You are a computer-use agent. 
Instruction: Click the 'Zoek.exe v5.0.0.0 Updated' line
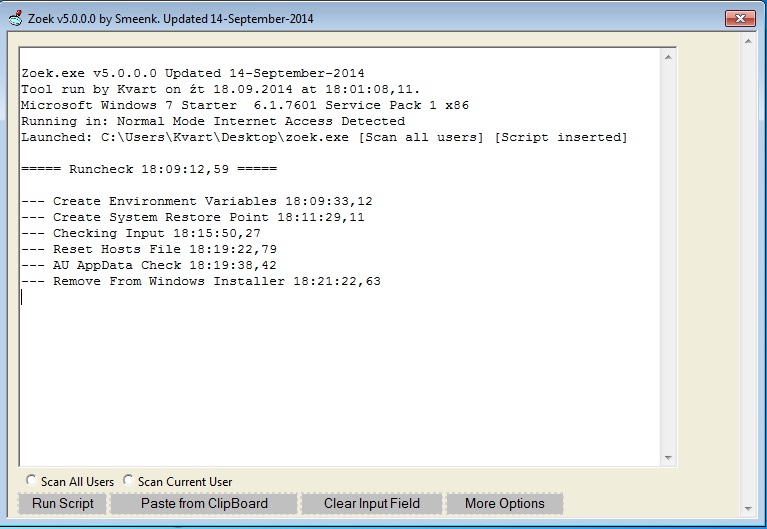point(193,73)
